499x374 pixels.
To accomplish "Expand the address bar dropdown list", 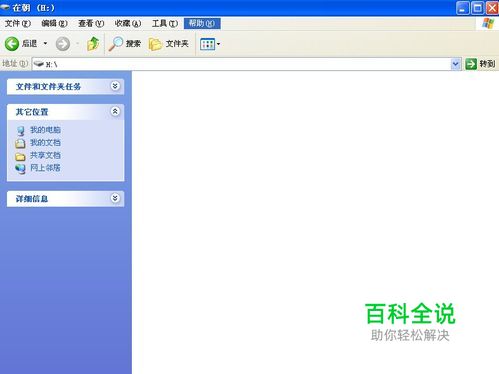I will (455, 64).
